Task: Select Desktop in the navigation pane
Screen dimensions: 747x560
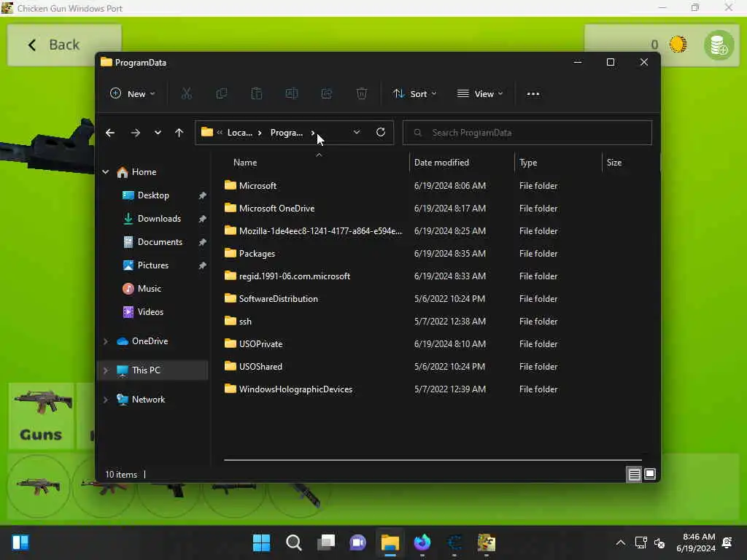Action: (153, 195)
